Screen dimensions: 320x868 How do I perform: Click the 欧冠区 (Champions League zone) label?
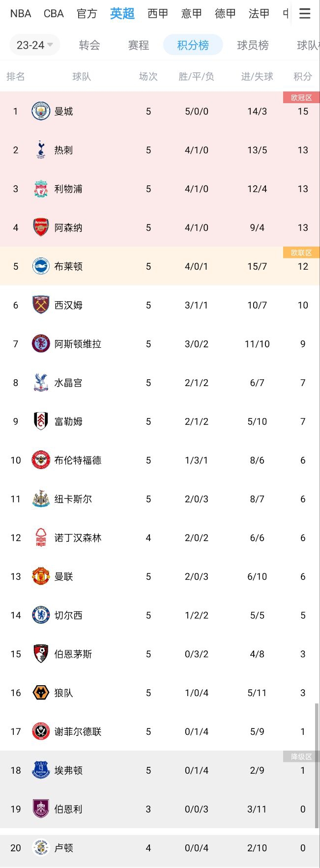[x=302, y=97]
